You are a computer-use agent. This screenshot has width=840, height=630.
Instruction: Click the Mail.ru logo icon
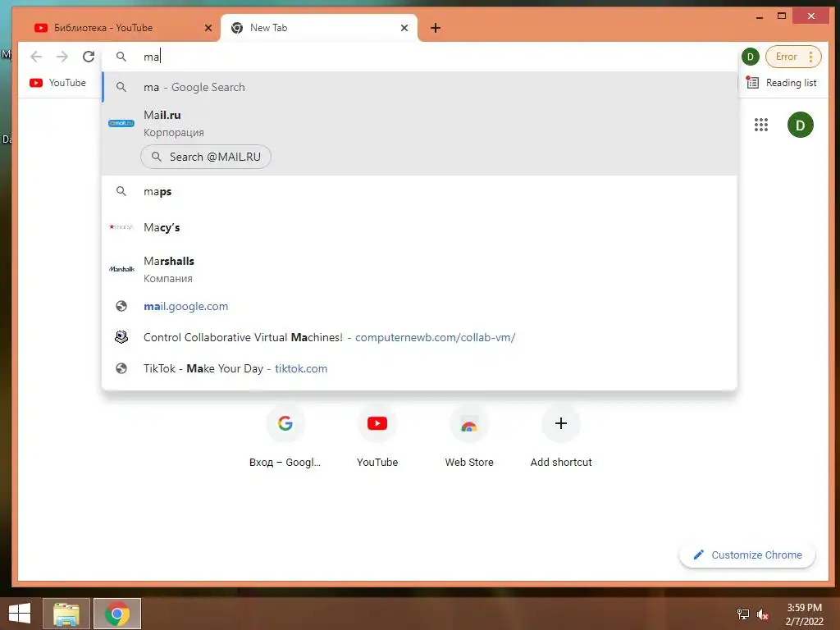pyautogui.click(x=121, y=123)
